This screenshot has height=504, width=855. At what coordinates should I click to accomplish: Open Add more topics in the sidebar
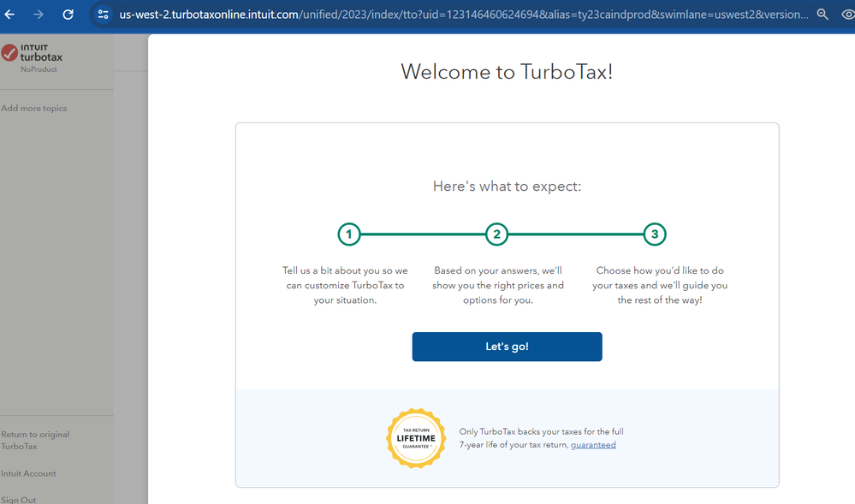coord(34,108)
